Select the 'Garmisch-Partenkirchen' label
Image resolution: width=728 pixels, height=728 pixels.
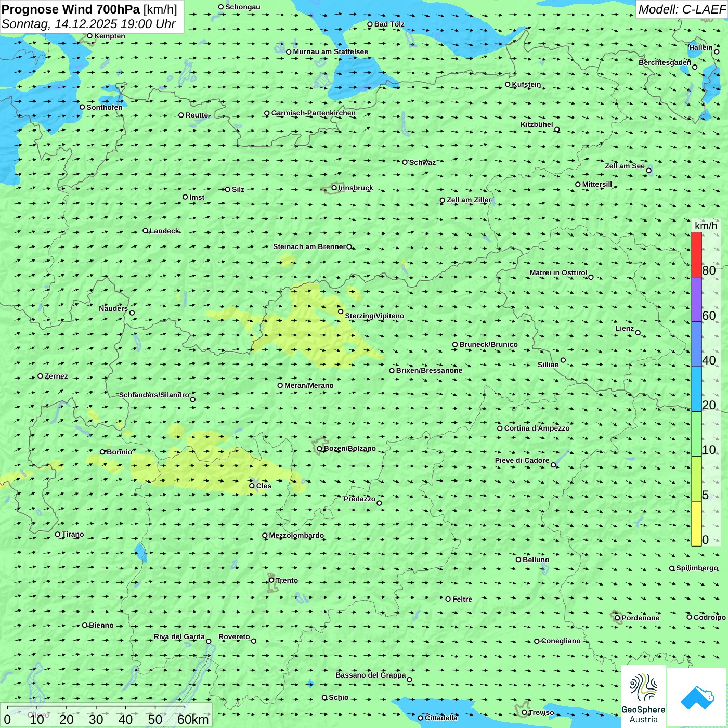(x=314, y=113)
